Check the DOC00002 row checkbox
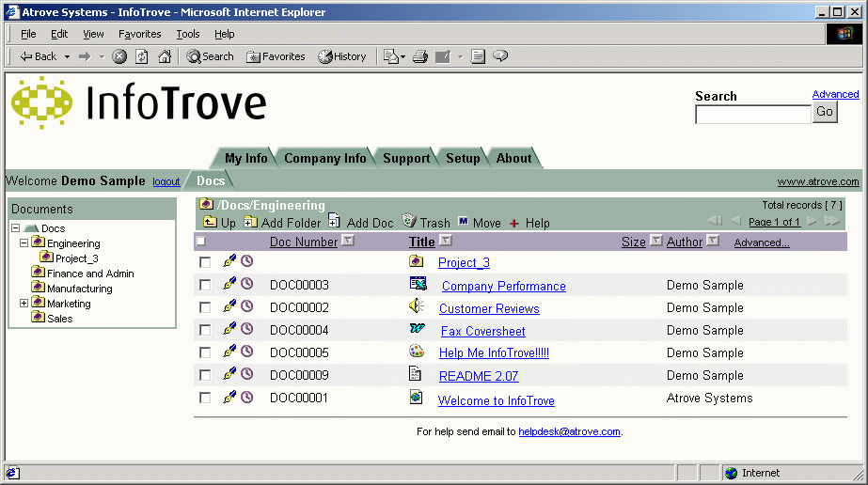 [x=205, y=307]
